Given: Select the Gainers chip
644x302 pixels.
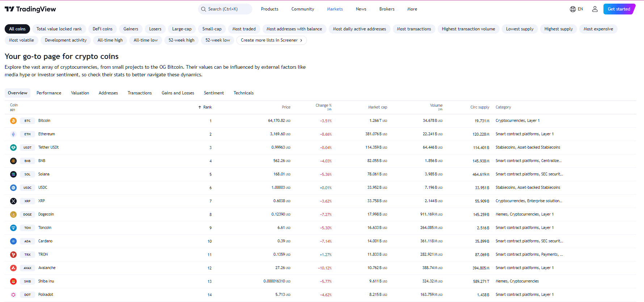Looking at the screenshot, I should [131, 29].
